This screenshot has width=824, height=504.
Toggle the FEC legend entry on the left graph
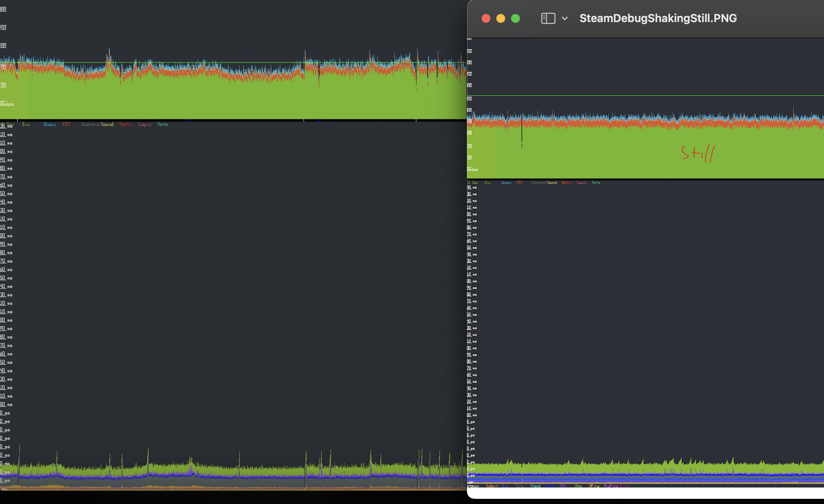[x=66, y=124]
